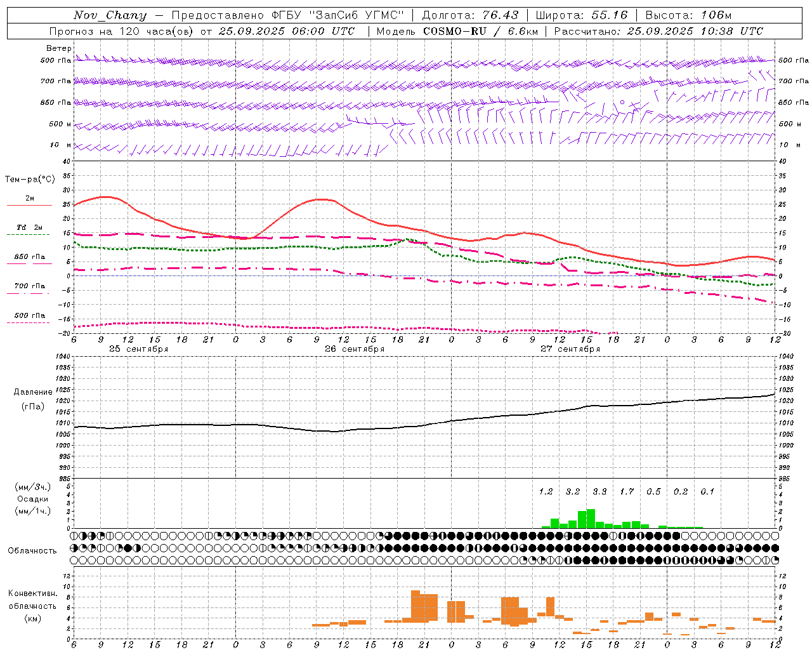Click the left pressure axis '1040' label

click(64, 356)
